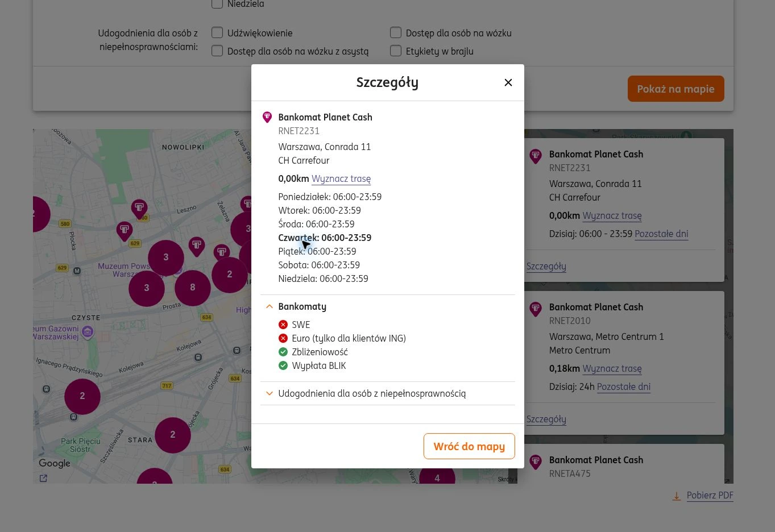The width and height of the screenshot is (775, 532).
Task: Click the pin icon of the RNETA475 list card
Action: [536, 462]
